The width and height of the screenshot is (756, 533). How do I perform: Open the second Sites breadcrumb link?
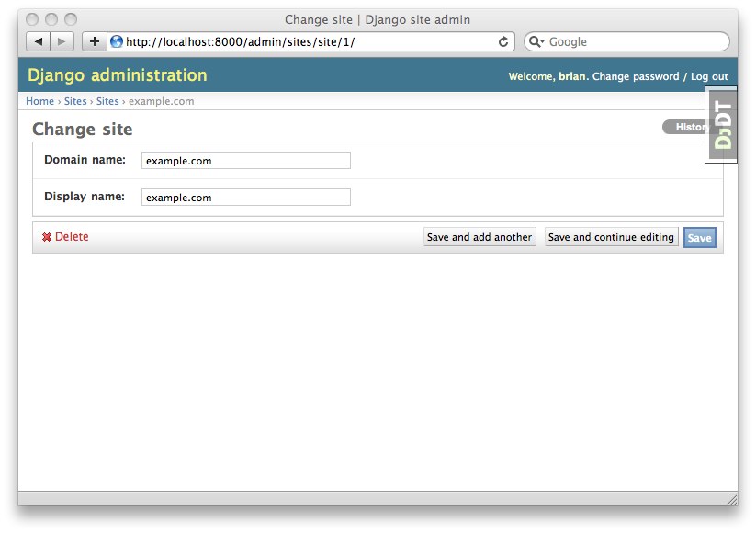point(107,101)
